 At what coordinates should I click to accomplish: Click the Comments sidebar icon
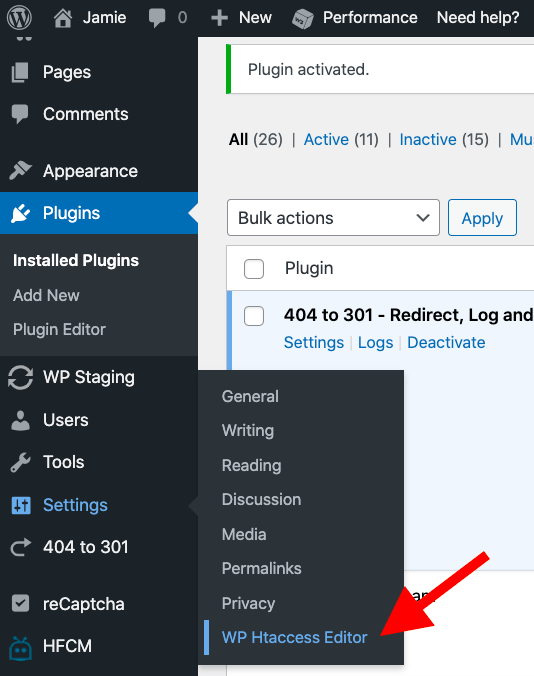20,114
